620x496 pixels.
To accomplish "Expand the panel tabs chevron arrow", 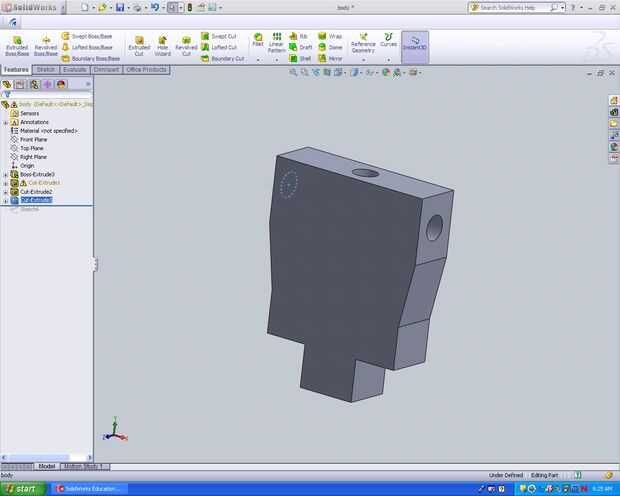I will pos(88,84).
